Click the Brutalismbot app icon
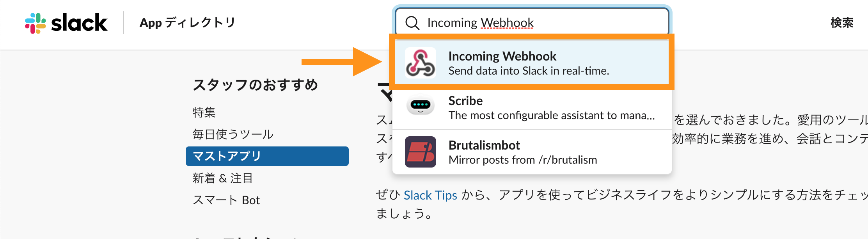This screenshot has height=239, width=868. (x=421, y=152)
